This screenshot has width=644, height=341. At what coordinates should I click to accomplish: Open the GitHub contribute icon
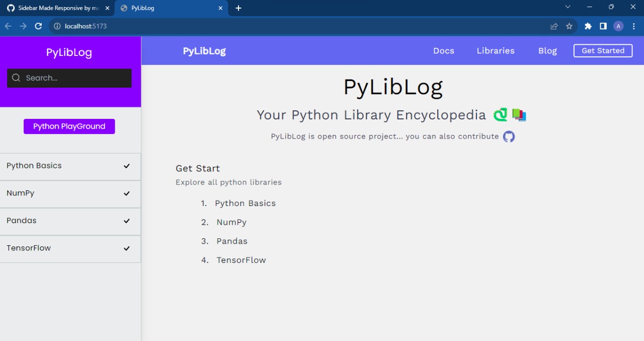coord(508,136)
